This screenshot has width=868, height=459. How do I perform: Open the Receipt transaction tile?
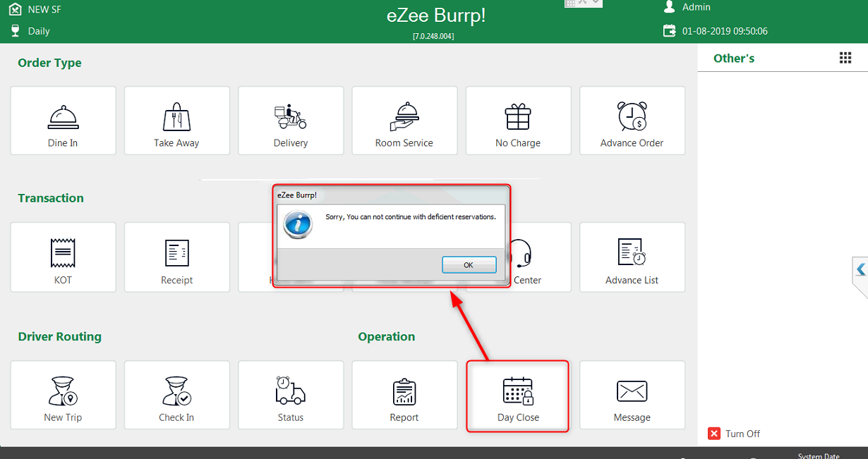(176, 257)
